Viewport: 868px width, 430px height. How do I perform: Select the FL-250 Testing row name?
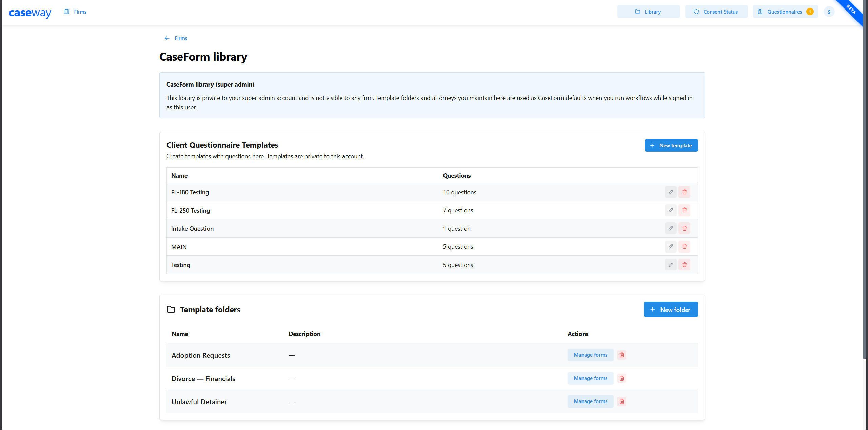190,211
